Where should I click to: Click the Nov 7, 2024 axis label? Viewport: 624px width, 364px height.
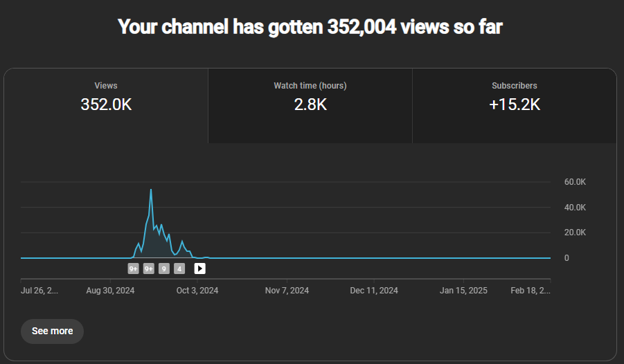click(287, 291)
